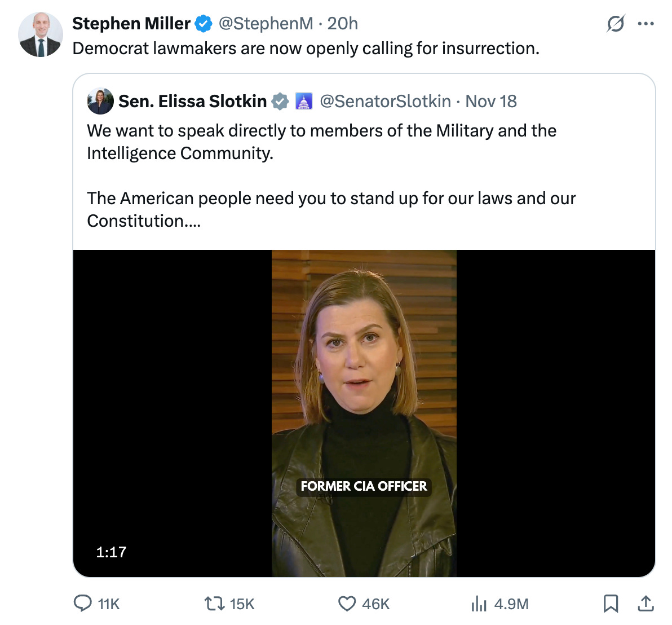This screenshot has width=672, height=625.
Task: Play the quoted video of Slotkin
Action: 364,413
